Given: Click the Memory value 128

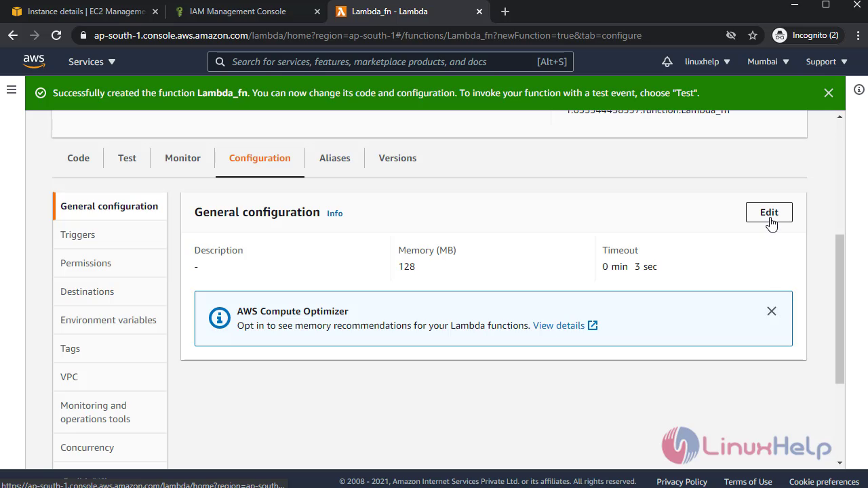Looking at the screenshot, I should tap(407, 266).
